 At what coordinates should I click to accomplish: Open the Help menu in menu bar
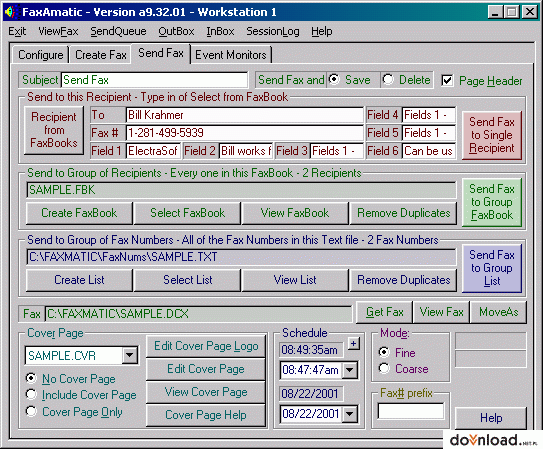click(x=322, y=32)
